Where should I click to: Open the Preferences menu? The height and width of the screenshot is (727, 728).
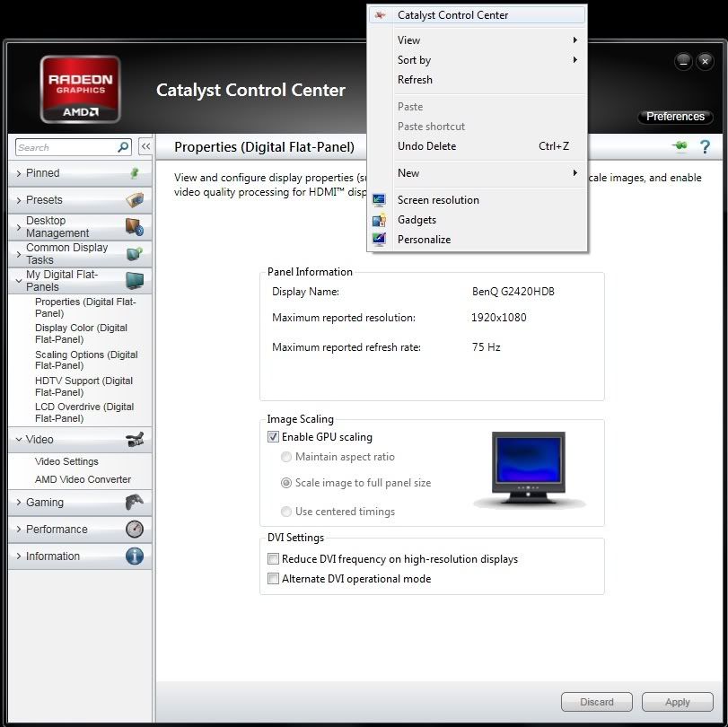[676, 116]
